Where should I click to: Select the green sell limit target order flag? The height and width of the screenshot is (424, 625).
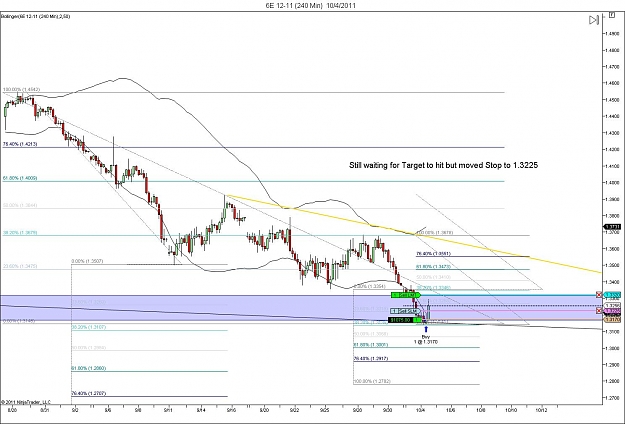tap(405, 295)
